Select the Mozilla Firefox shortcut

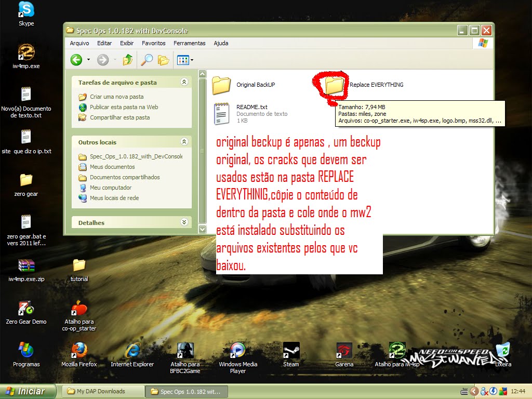click(x=79, y=355)
